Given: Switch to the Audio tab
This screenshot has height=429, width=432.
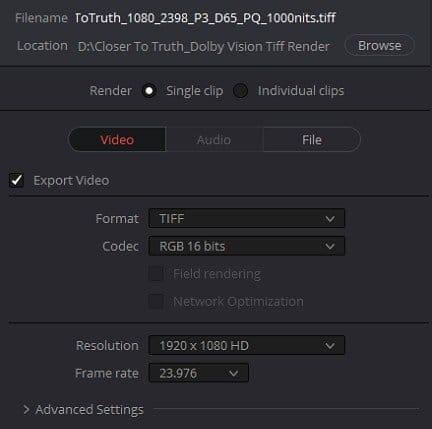Looking at the screenshot, I should (x=214, y=140).
